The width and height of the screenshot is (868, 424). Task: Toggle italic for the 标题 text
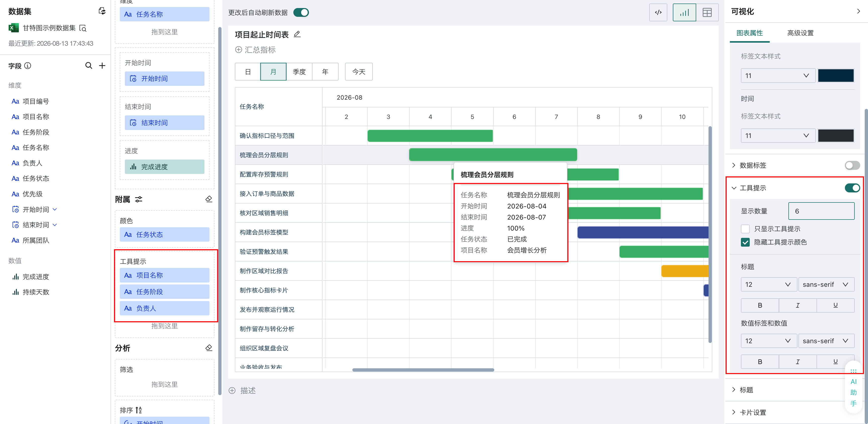tap(798, 305)
